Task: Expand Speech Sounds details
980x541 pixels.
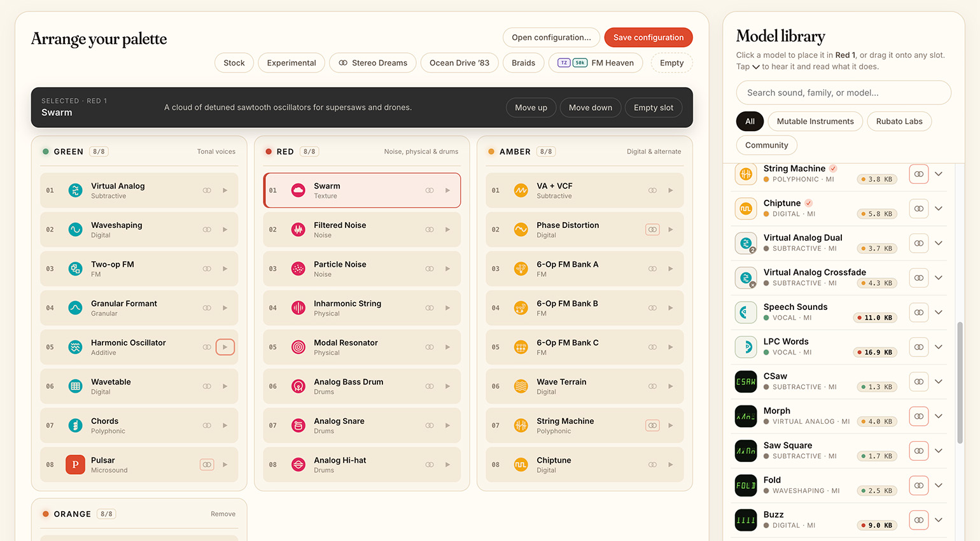Action: pos(939,313)
